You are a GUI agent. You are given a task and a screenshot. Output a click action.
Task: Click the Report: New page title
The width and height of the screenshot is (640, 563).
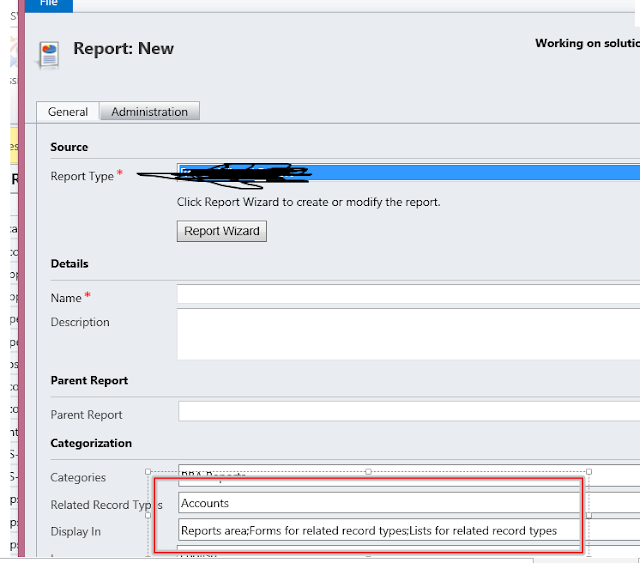click(123, 48)
